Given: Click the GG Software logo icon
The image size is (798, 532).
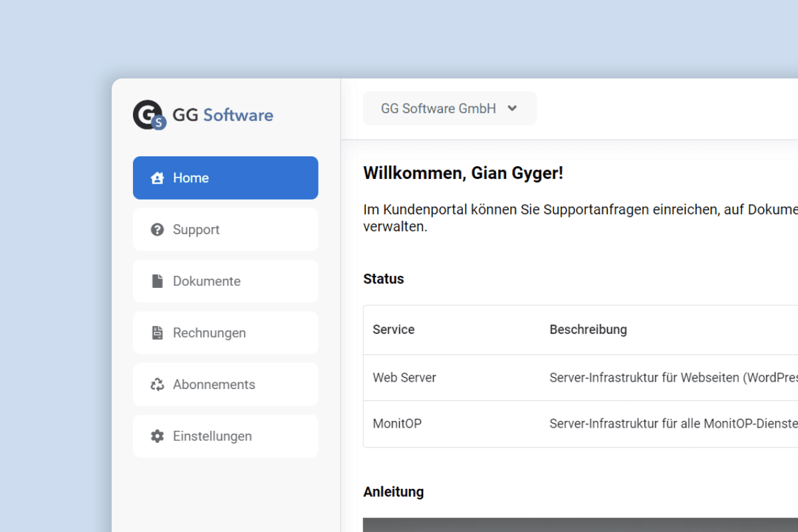Looking at the screenshot, I should coord(149,115).
